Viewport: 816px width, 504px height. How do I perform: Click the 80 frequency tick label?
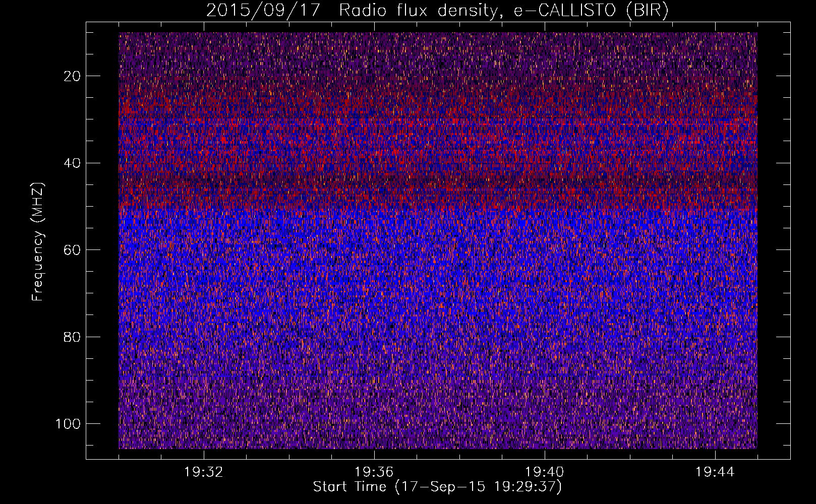click(x=73, y=337)
